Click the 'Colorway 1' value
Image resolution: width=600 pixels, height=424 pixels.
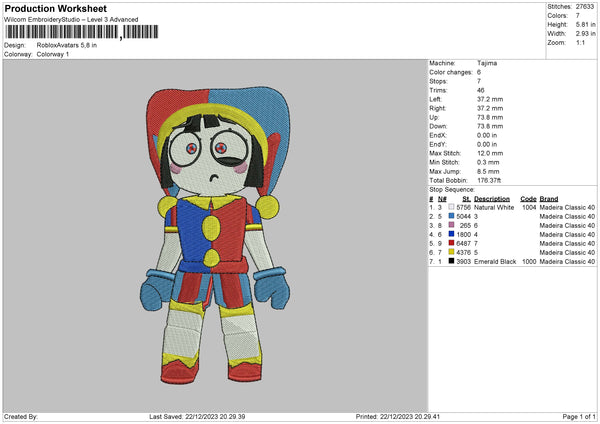tap(53, 54)
